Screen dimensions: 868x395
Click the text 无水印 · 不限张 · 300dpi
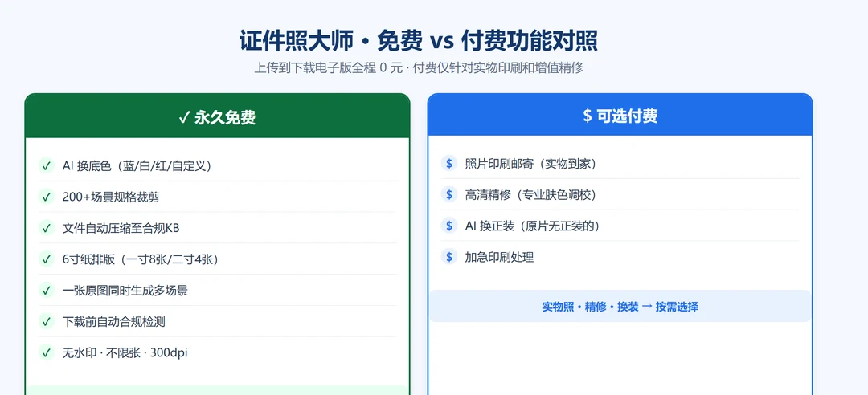pyautogui.click(x=125, y=352)
